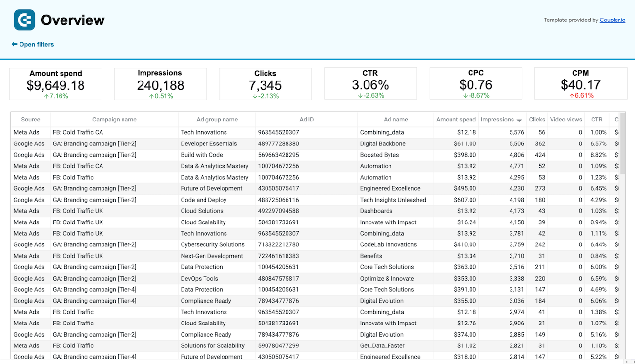Select the Impressions scorecard tile
635x364 pixels.
161,84
